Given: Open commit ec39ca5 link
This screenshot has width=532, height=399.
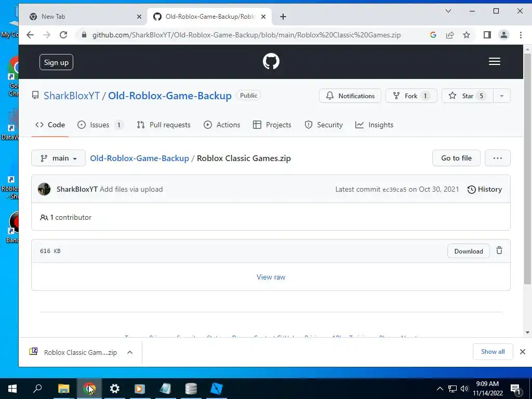Looking at the screenshot, I should pyautogui.click(x=394, y=190).
